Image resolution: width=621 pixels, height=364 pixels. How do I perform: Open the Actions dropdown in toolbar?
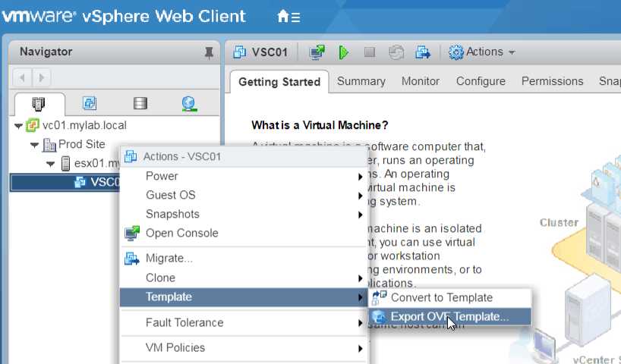[x=482, y=52]
